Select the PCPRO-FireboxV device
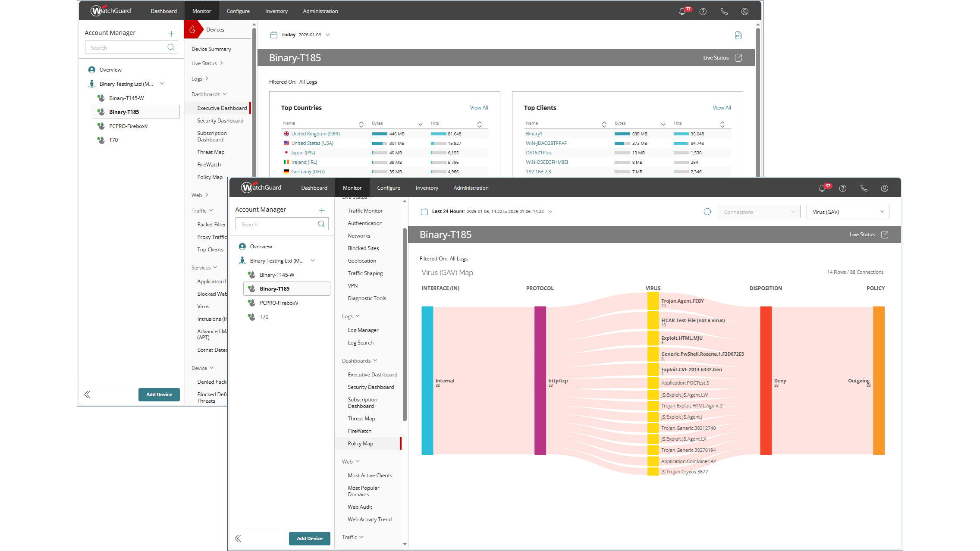980x551 pixels. 279,303
